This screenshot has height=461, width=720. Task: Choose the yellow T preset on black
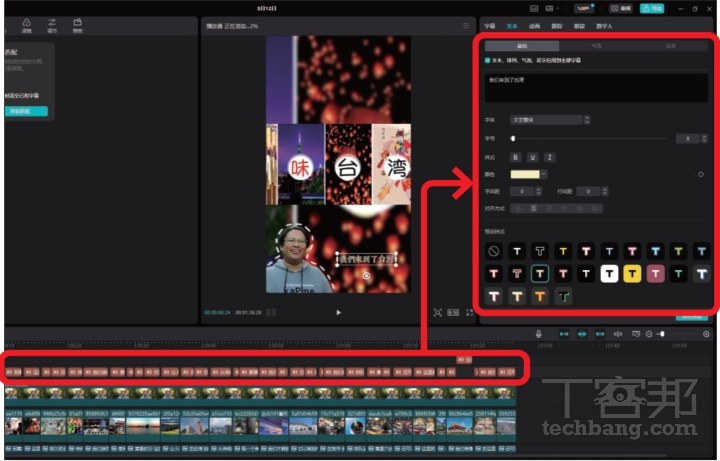point(563,251)
